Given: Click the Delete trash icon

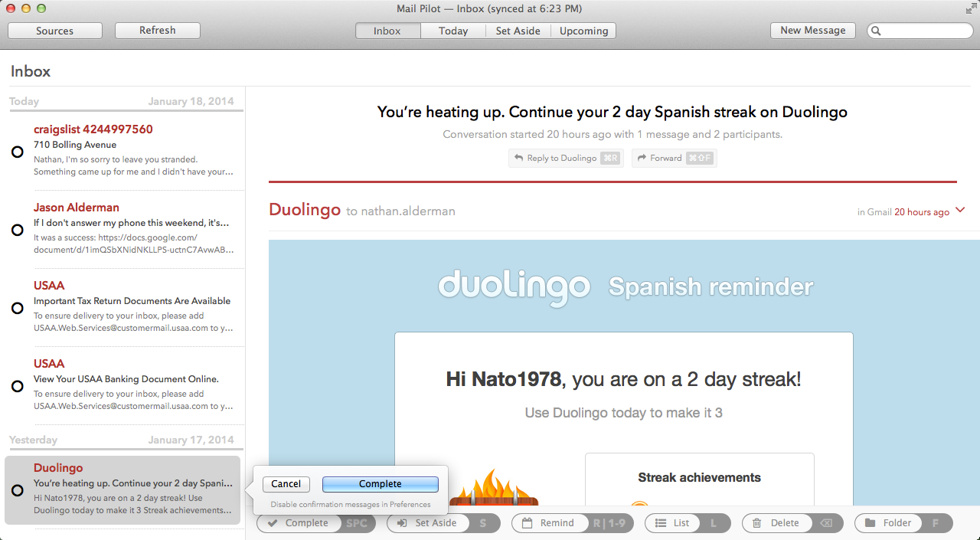Looking at the screenshot, I should tap(757, 523).
